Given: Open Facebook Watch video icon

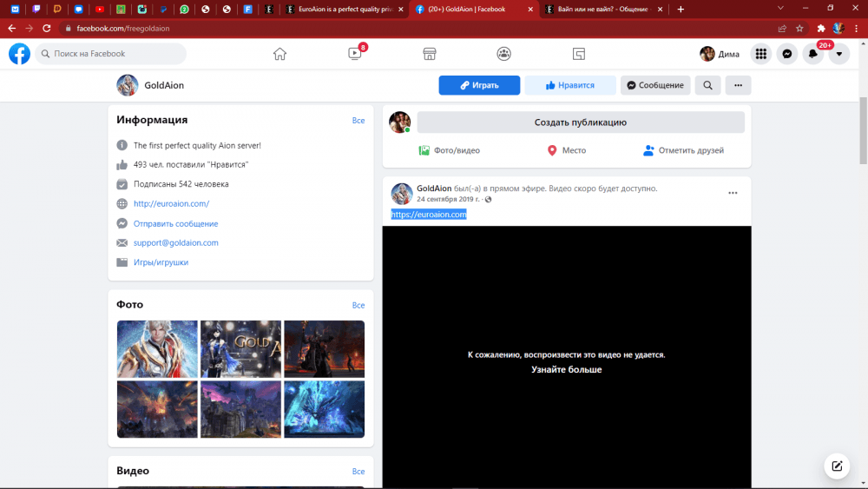Looking at the screenshot, I should click(354, 54).
